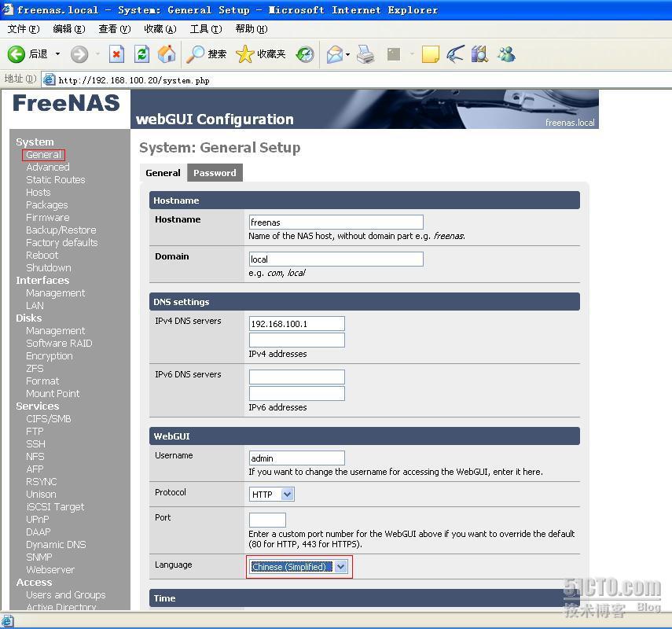The image size is (672, 629).
Task: Open the 查看(V) View menu
Action: (x=115, y=29)
